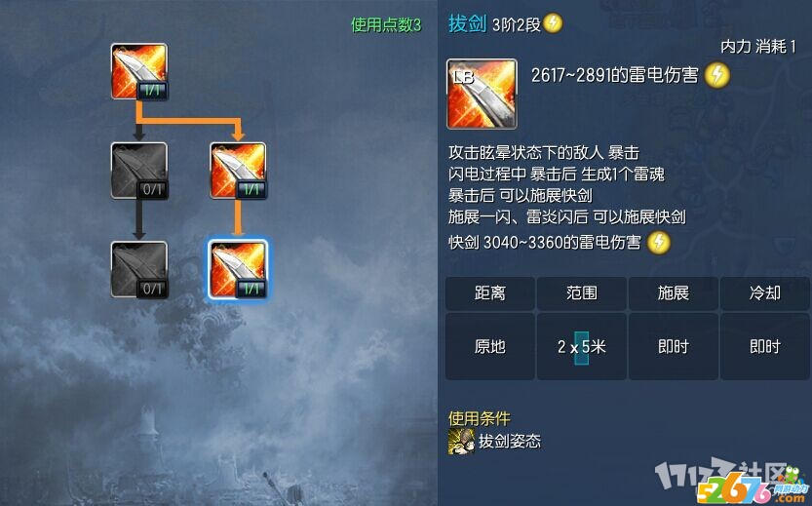Click the 范围 header cell
This screenshot has height=506, width=812.
coord(582,293)
